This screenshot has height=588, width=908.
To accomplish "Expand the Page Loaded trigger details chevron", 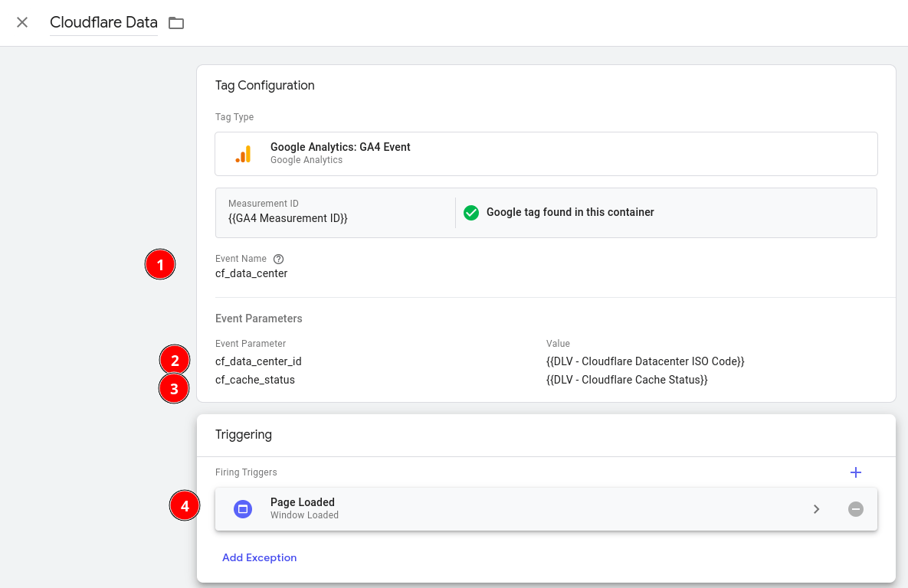I will (816, 508).
